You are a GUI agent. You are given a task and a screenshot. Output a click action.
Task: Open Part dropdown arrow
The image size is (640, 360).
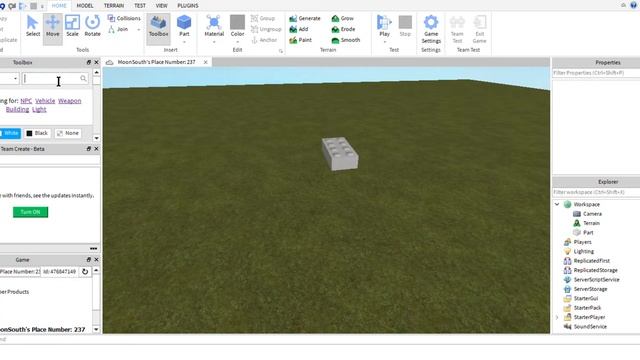pos(184,42)
